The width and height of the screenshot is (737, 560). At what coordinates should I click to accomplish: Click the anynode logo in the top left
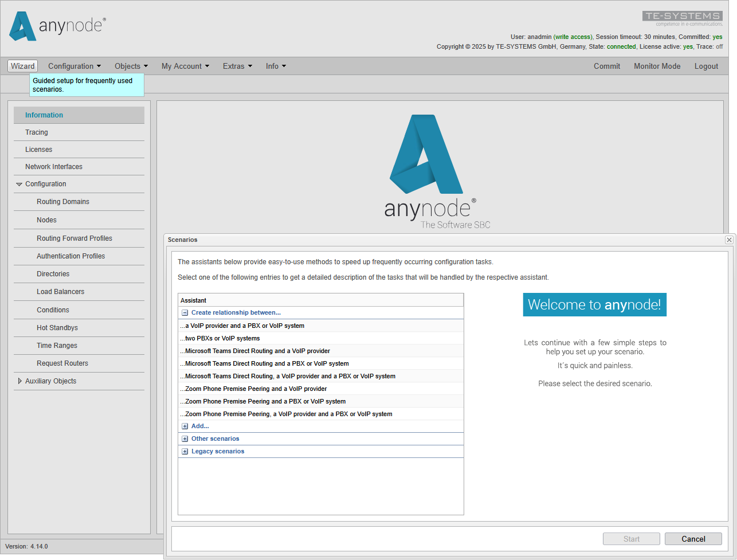[56, 26]
